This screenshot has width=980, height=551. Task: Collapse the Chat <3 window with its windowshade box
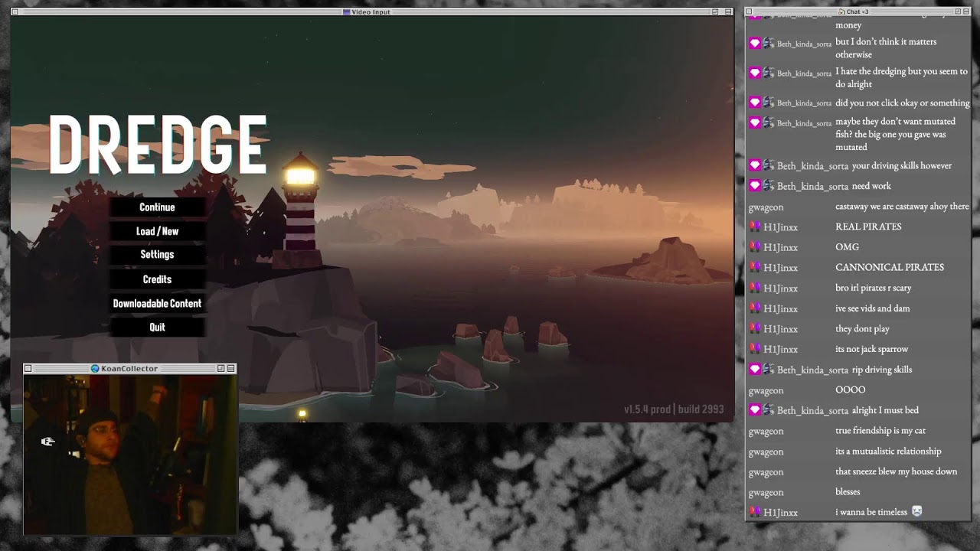point(967,12)
